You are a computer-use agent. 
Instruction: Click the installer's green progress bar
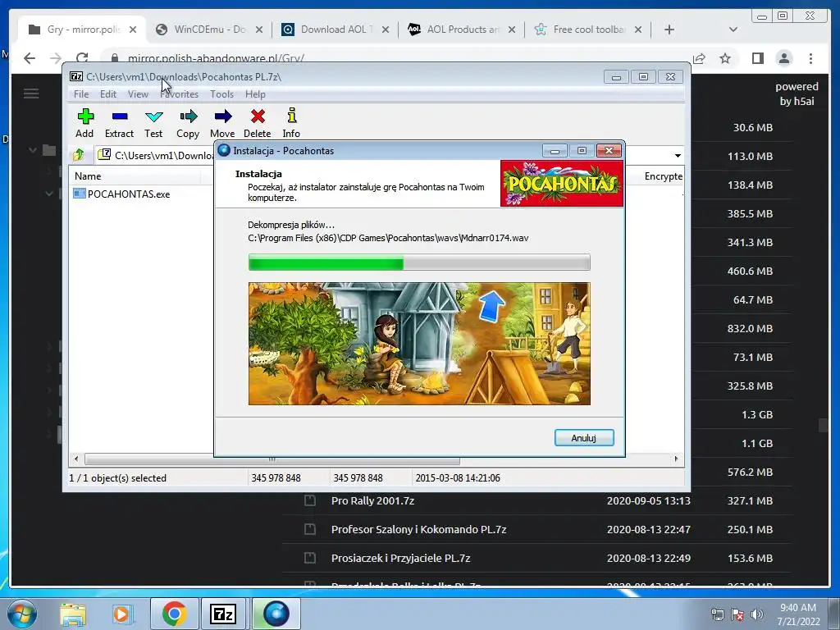point(419,262)
